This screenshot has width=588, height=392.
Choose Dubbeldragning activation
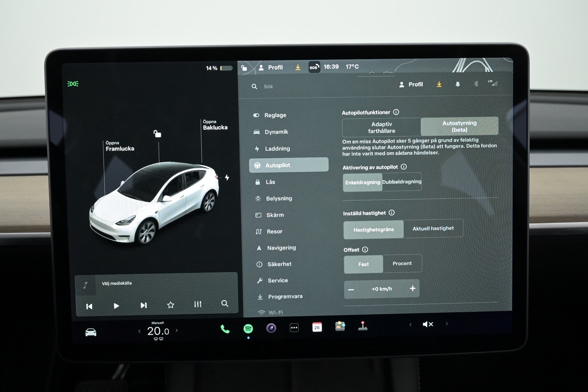[x=402, y=182]
